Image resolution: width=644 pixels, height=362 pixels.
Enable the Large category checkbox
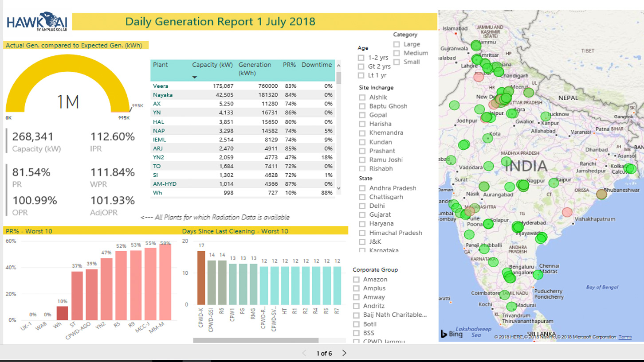397,44
